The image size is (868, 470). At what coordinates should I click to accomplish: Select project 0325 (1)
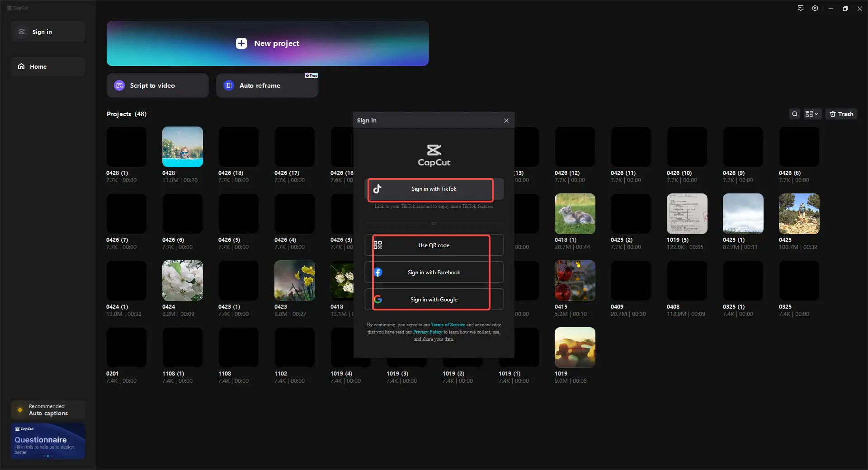(743, 281)
